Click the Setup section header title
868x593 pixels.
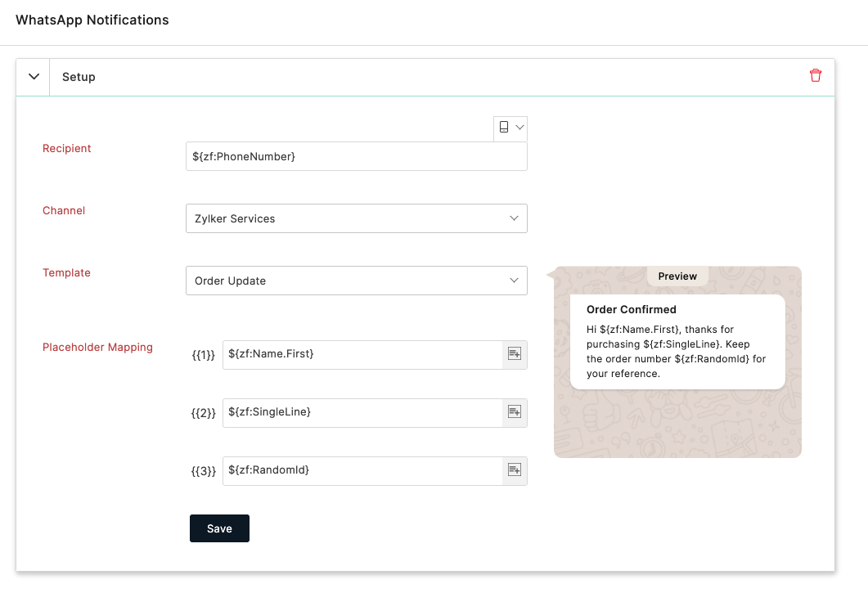(x=79, y=77)
